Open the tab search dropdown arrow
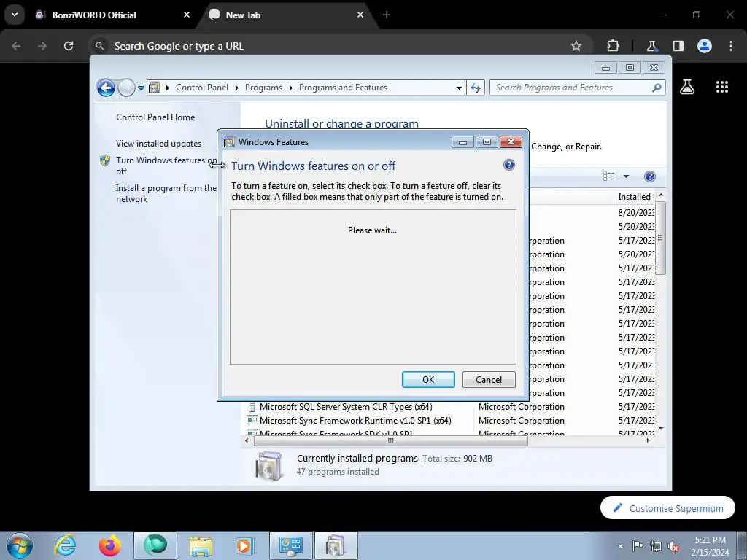The image size is (747, 560). (15, 15)
